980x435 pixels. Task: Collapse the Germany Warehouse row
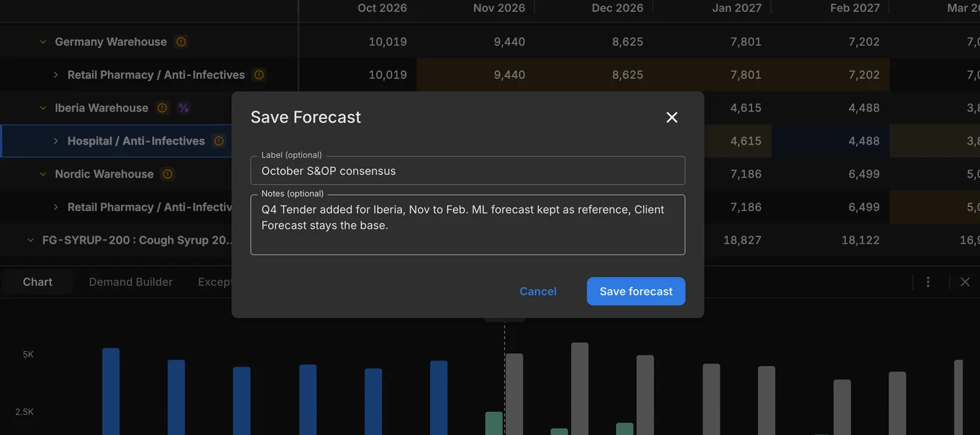tap(43, 42)
